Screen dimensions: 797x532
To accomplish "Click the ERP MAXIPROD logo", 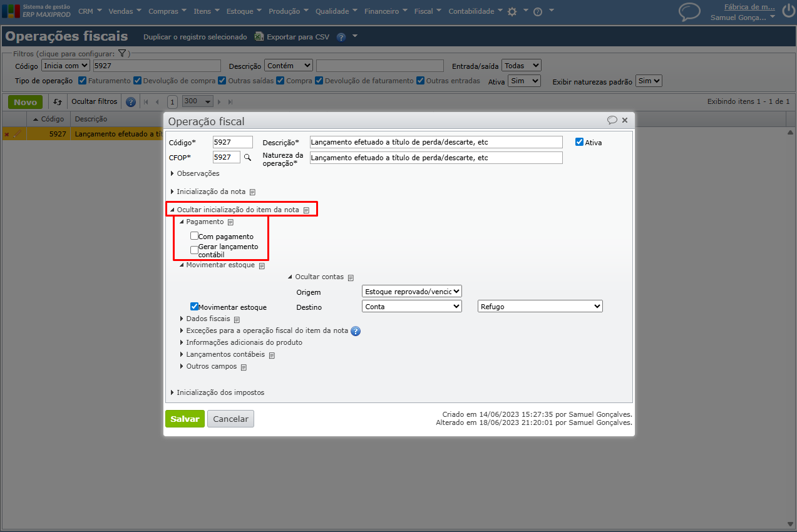I will click(36, 11).
